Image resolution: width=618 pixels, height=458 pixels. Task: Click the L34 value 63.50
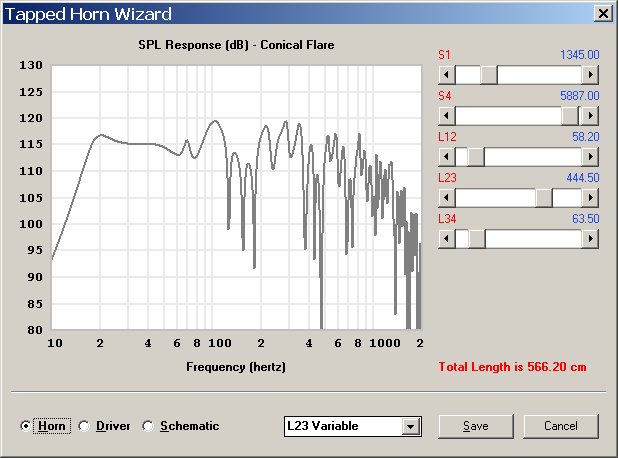[585, 219]
